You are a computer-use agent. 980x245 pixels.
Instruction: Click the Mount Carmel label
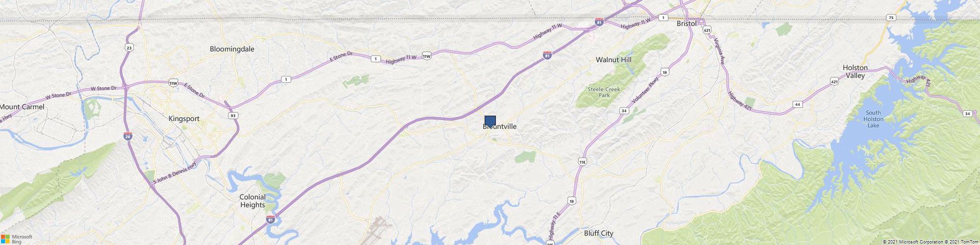click(22, 107)
